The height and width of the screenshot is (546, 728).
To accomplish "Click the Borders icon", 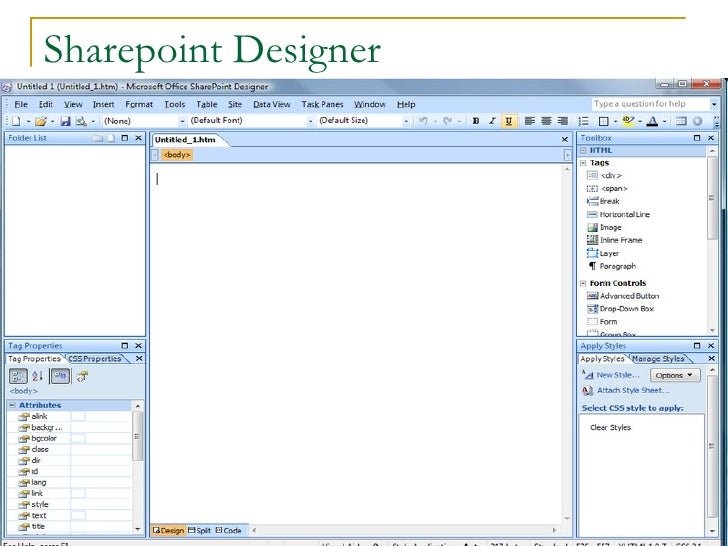I will coord(603,121).
